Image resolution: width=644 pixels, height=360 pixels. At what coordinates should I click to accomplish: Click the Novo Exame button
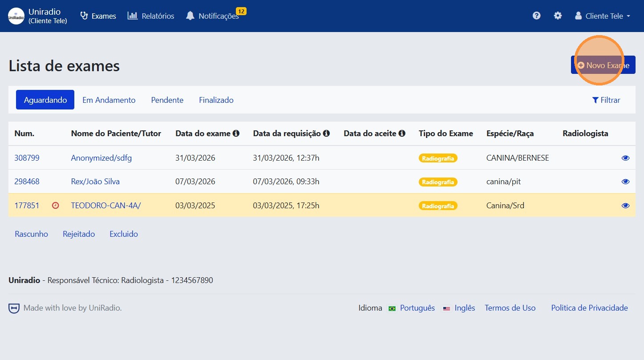tap(603, 65)
